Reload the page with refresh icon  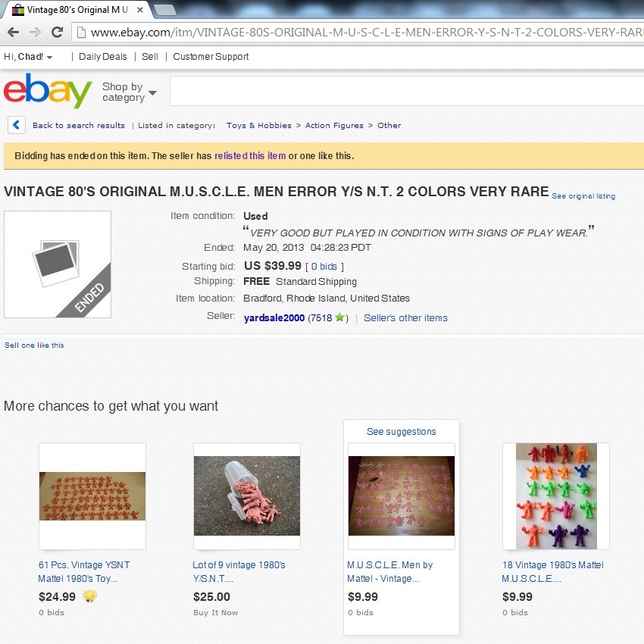coord(57,32)
